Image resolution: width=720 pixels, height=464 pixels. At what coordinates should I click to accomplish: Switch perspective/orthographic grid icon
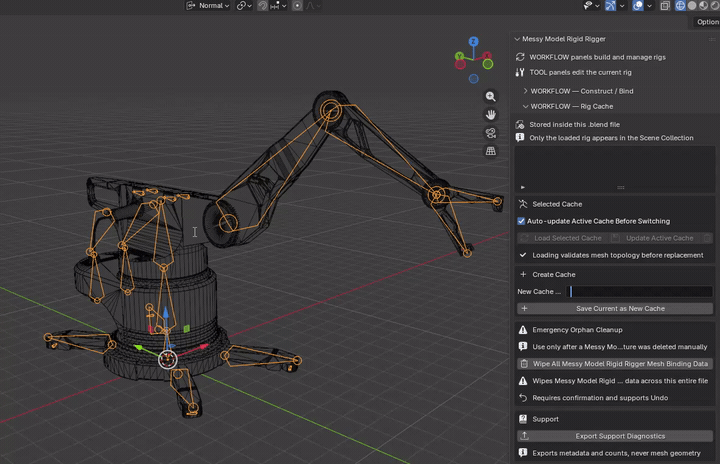(490, 151)
